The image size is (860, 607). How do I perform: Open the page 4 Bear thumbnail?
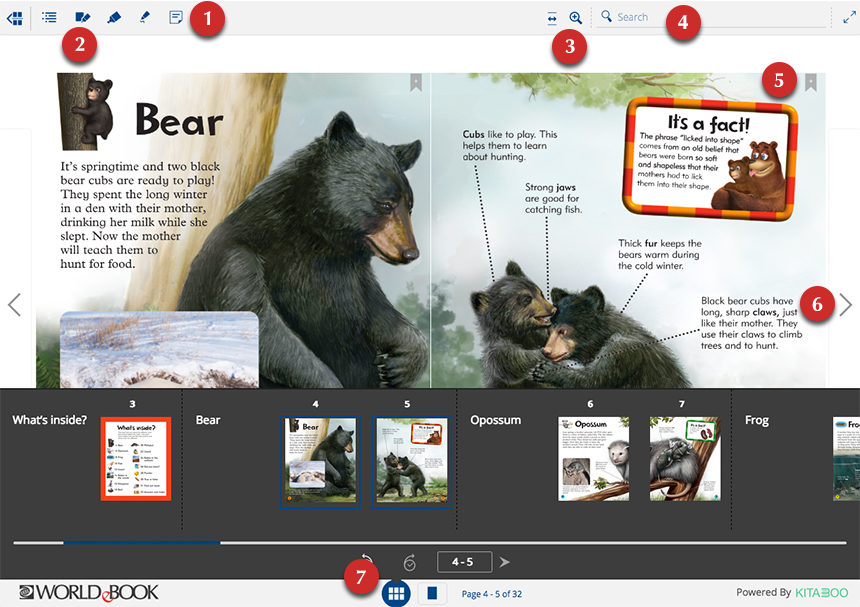(x=320, y=462)
